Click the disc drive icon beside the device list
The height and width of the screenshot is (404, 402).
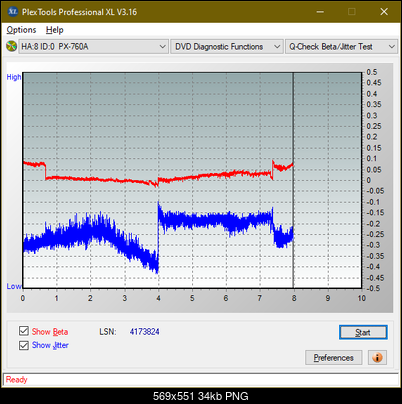11,46
